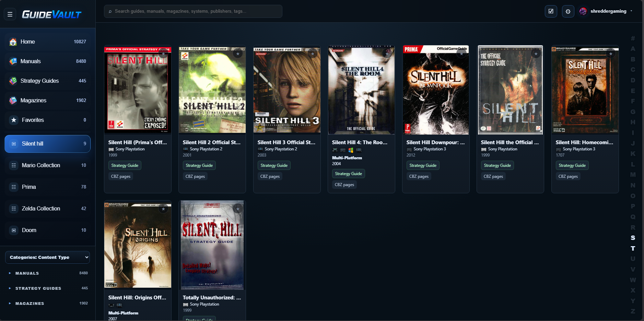The height and width of the screenshot is (321, 644).
Task: Click the Mario Collection list icon
Action: click(14, 165)
